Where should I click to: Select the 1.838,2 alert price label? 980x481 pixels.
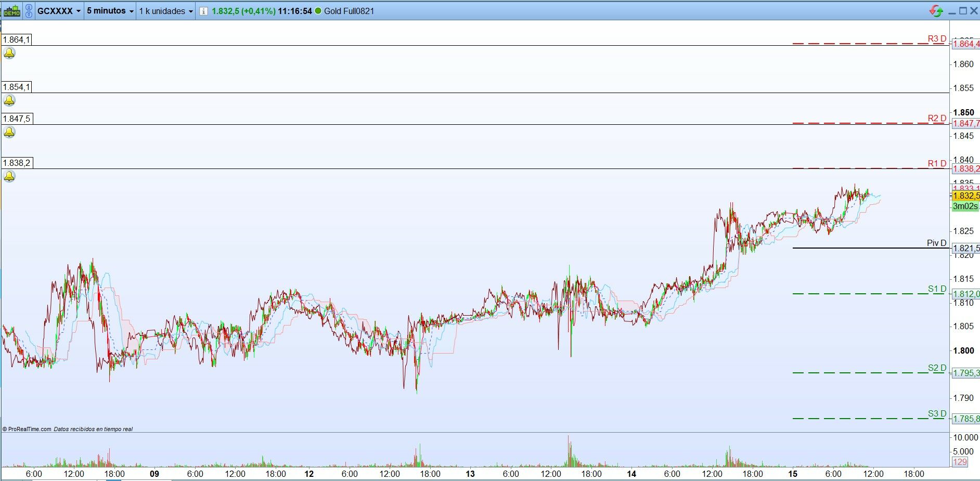(17, 163)
